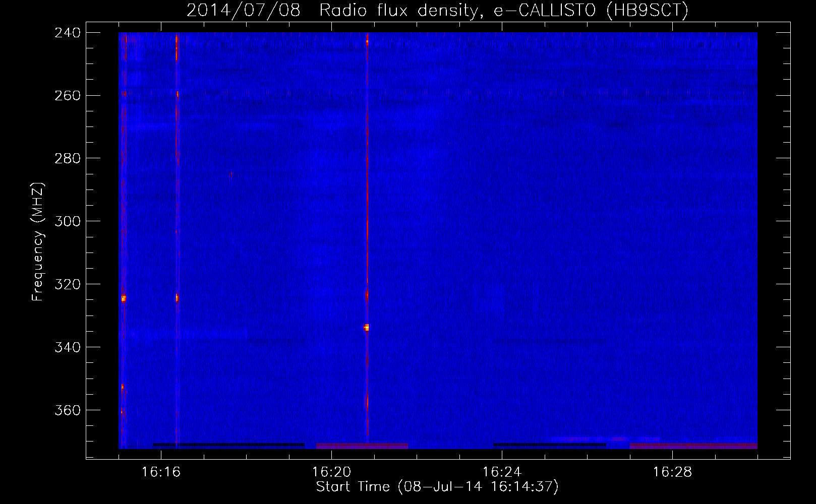
Task: Select the 340 MHz frequency label
Action: click(x=68, y=348)
